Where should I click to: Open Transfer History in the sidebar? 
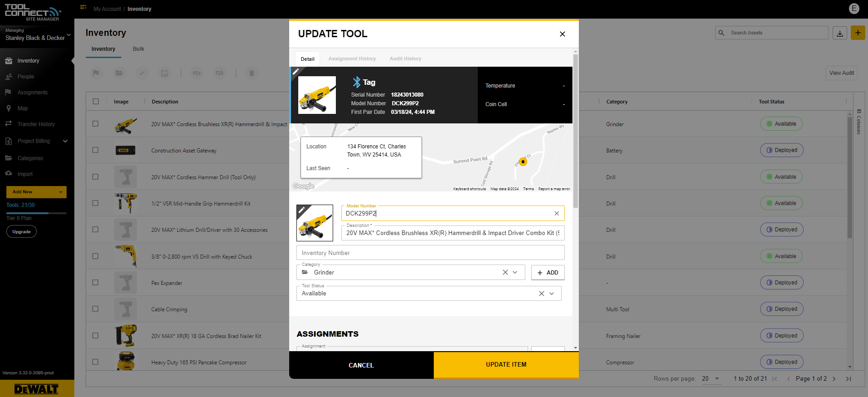click(36, 124)
